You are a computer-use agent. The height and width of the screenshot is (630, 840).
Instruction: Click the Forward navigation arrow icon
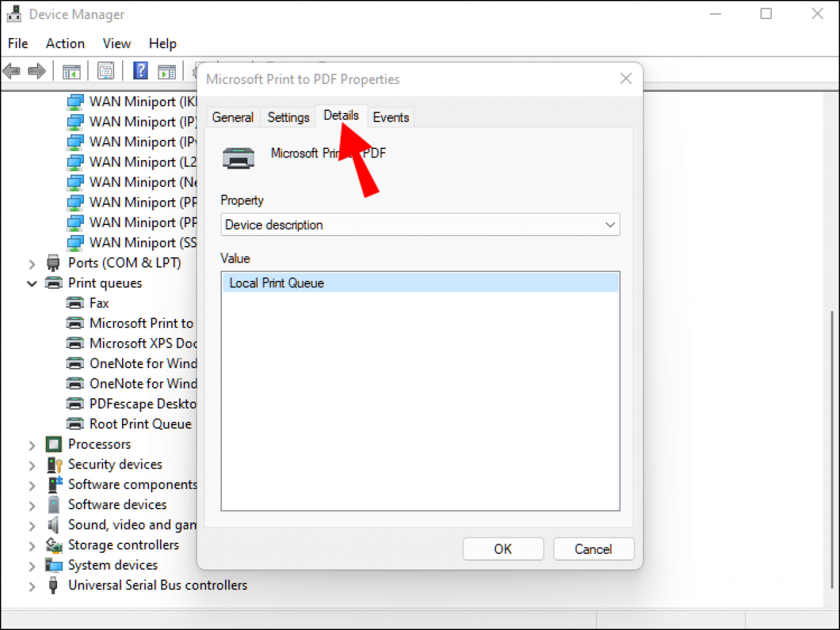37,70
